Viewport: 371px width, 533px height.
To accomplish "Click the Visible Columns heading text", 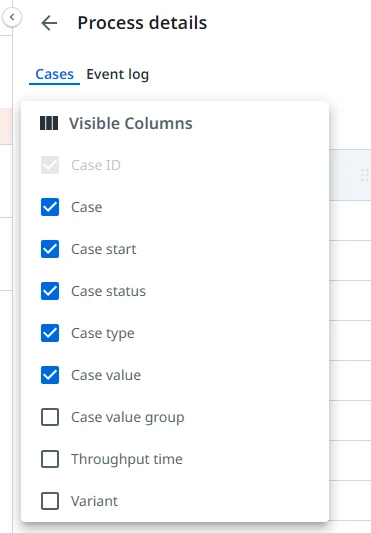I will point(131,123).
